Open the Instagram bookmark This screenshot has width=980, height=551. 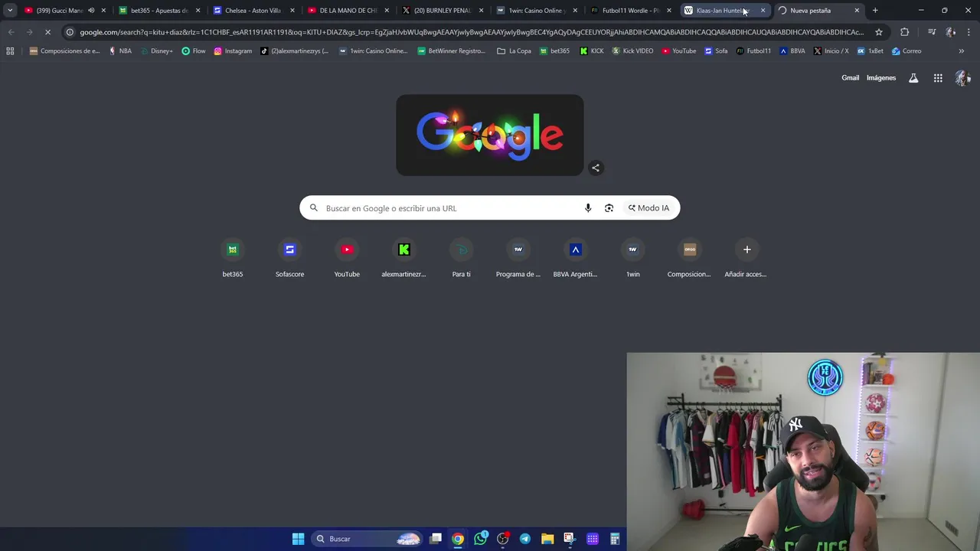[x=233, y=51]
